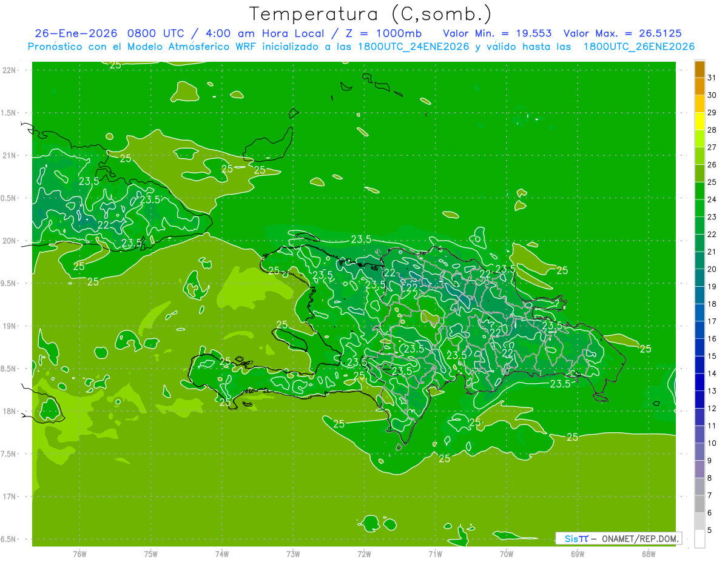Viewport: 728px width, 562px height.
Task: Click the 'SisTT - ONAMET/REP.DOM.' credit label
Action: (x=618, y=538)
